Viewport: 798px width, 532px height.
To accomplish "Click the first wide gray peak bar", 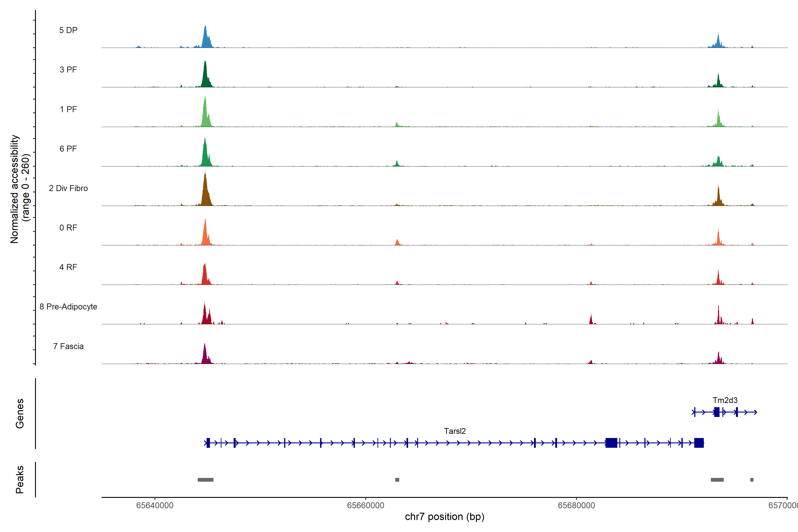I will [205, 480].
